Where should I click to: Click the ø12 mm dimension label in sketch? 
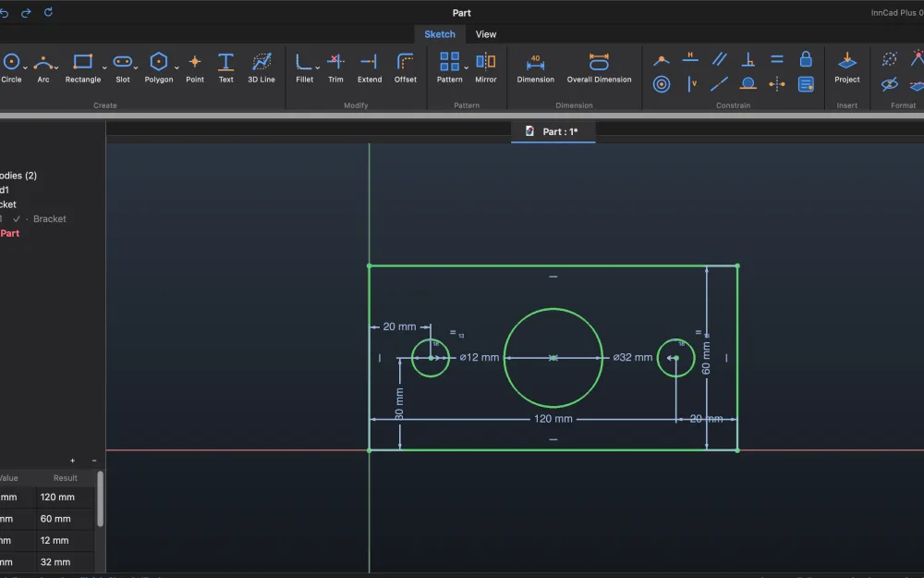[479, 357]
